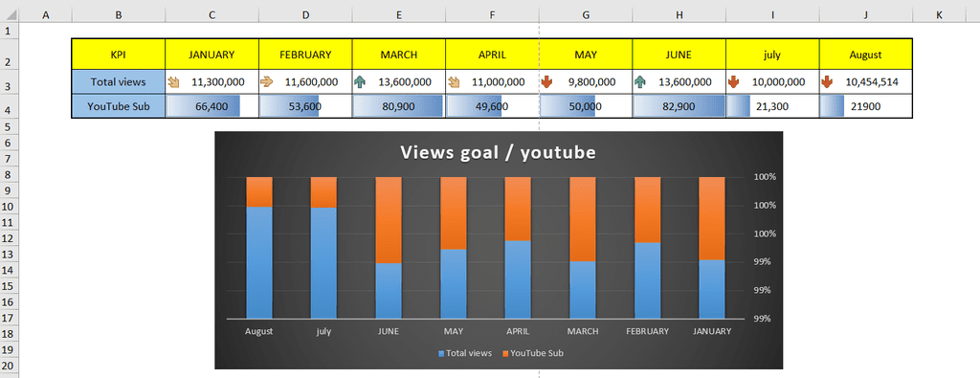Click the red down arrow icon in MAY total views
The width and height of the screenshot is (980, 378).
pos(546,82)
